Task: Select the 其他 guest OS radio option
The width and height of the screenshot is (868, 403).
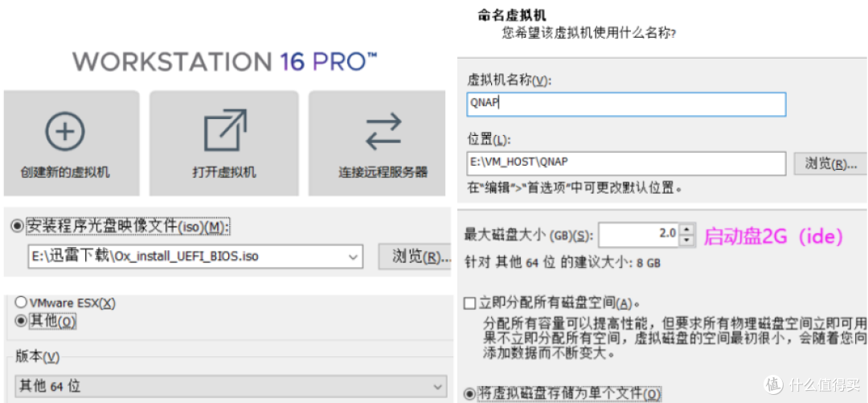Action: click(21, 320)
